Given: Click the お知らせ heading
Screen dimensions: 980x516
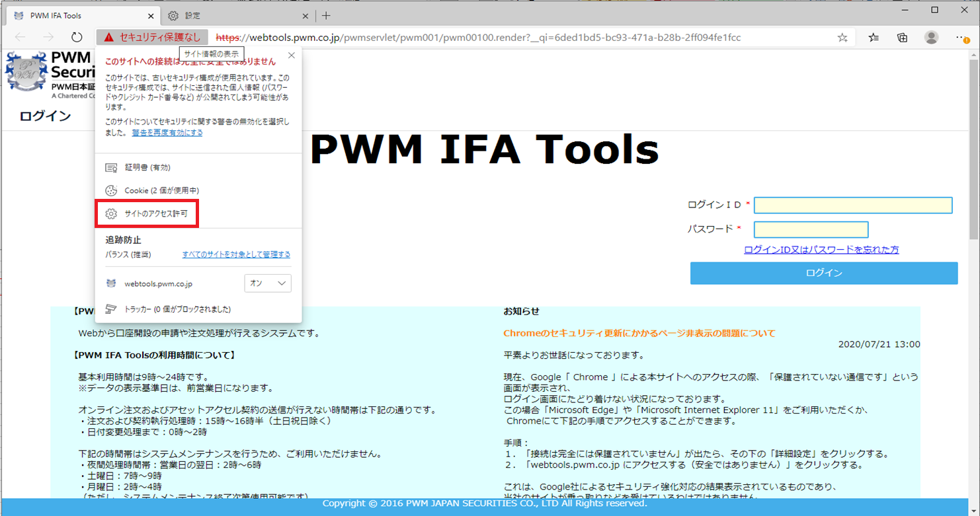Looking at the screenshot, I should point(522,311).
